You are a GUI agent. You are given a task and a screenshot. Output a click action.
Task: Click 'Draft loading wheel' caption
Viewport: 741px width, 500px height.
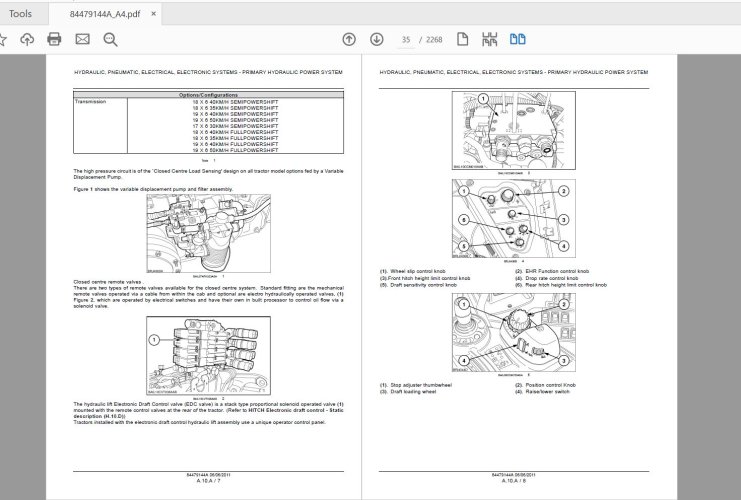[408, 392]
